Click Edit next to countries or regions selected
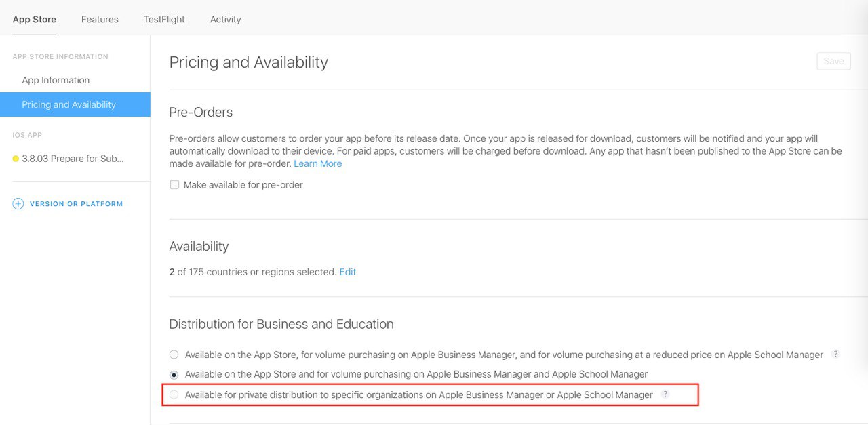This screenshot has width=868, height=425. tap(348, 272)
